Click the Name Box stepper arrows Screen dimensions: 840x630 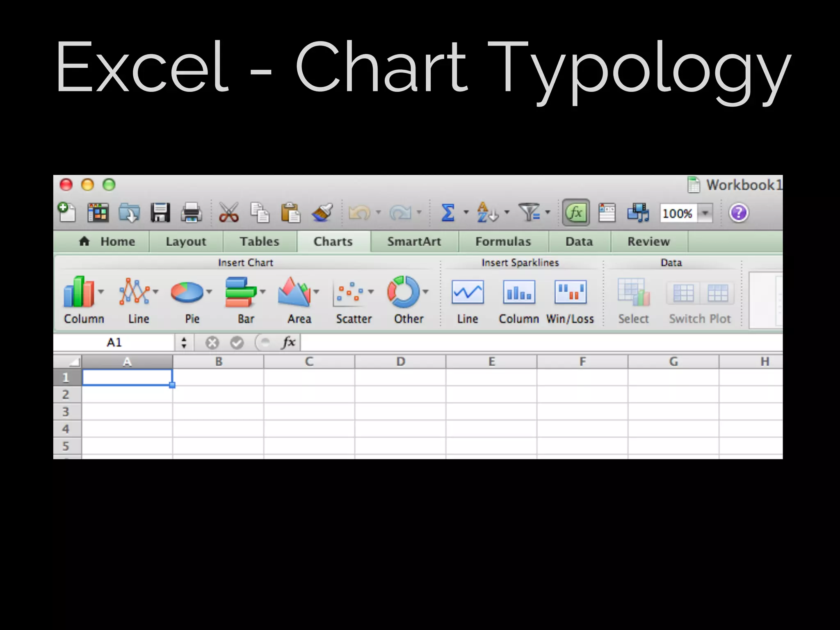[184, 342]
